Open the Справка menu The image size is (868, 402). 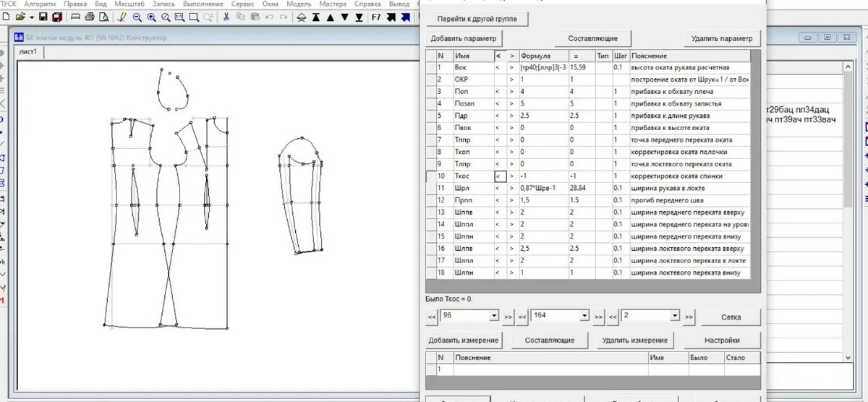(x=368, y=4)
